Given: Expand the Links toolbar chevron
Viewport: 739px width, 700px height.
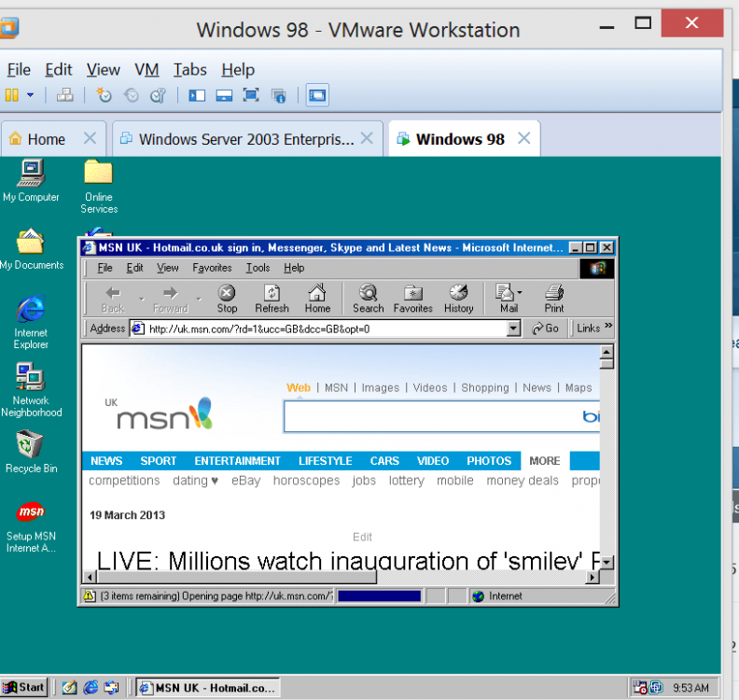Looking at the screenshot, I should pos(608,326).
